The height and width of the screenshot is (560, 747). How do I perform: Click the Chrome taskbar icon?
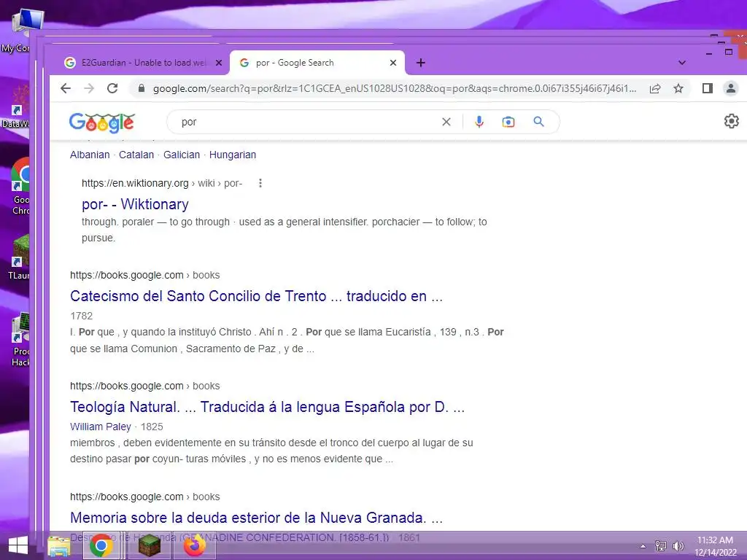101,545
